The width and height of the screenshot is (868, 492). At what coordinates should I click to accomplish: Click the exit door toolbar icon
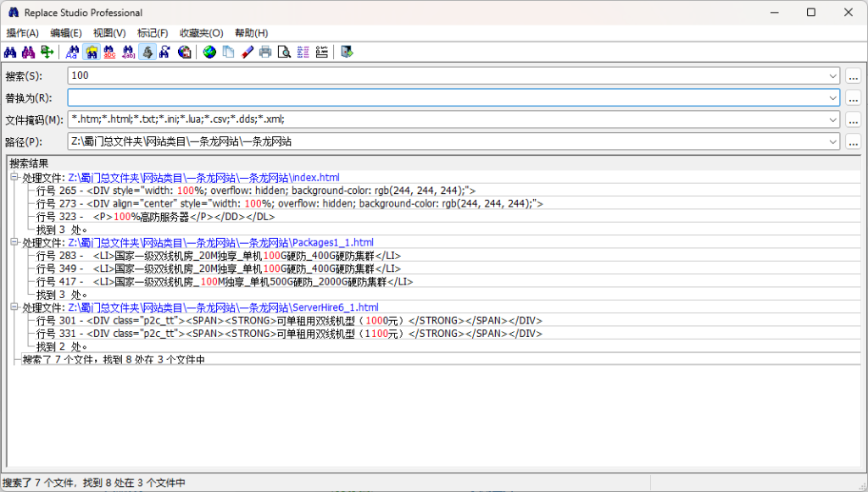[347, 52]
